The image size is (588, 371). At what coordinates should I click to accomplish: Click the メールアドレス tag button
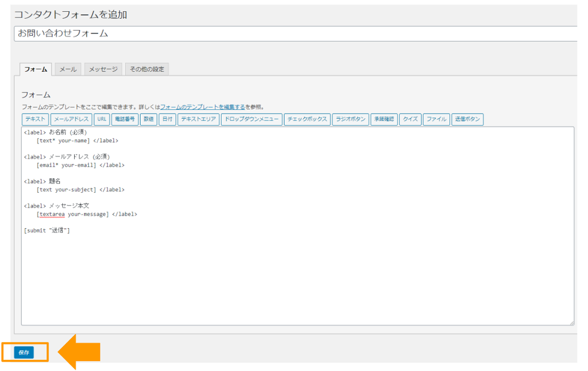pos(71,119)
